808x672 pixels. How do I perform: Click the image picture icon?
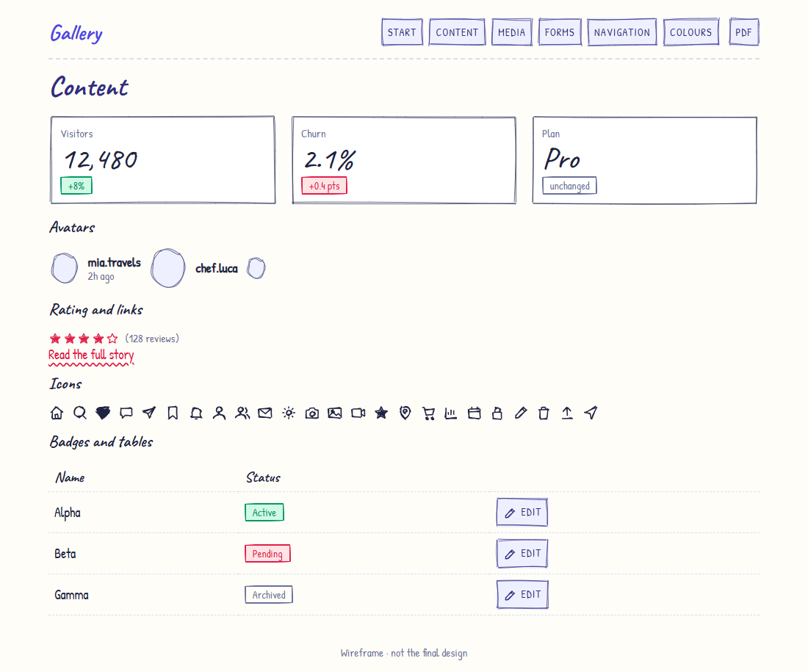click(x=335, y=413)
